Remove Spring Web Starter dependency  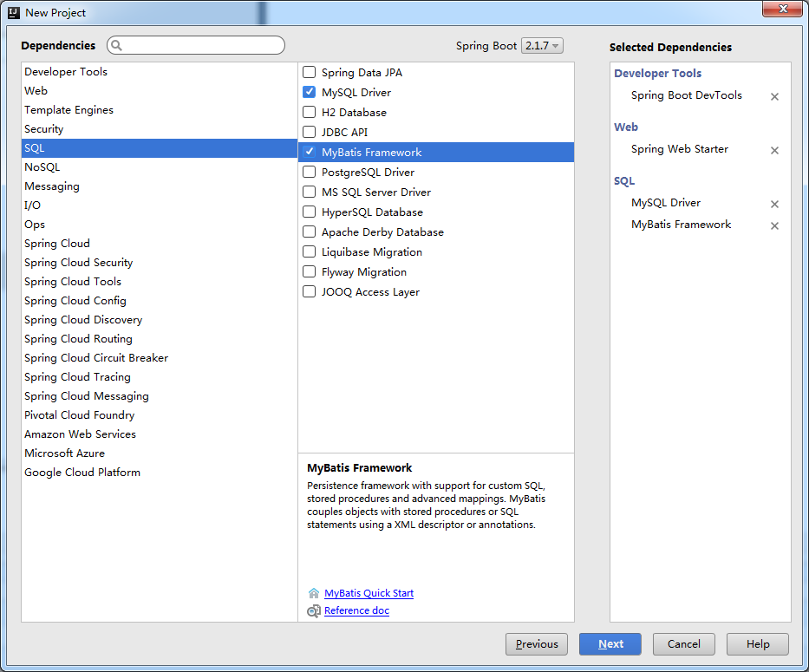[774, 151]
